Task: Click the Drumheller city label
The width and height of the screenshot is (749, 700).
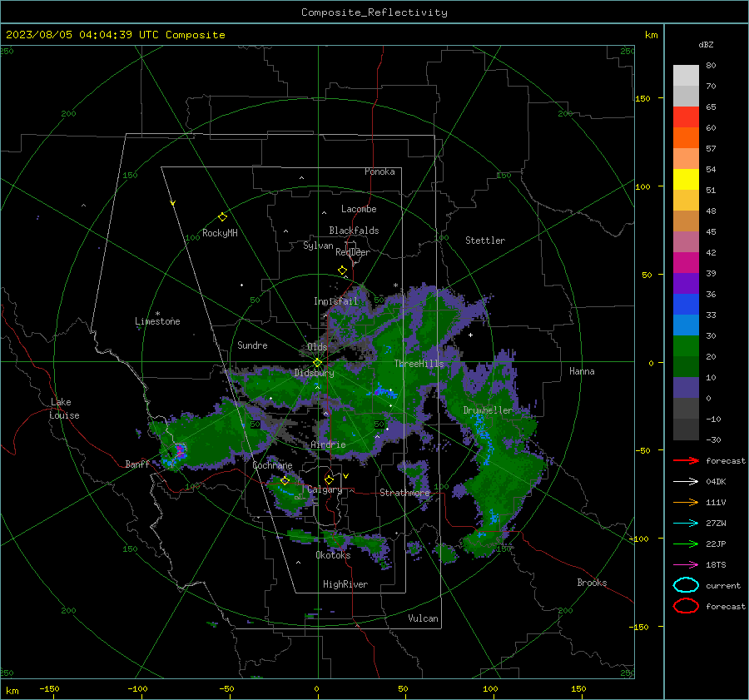Action: tap(488, 410)
